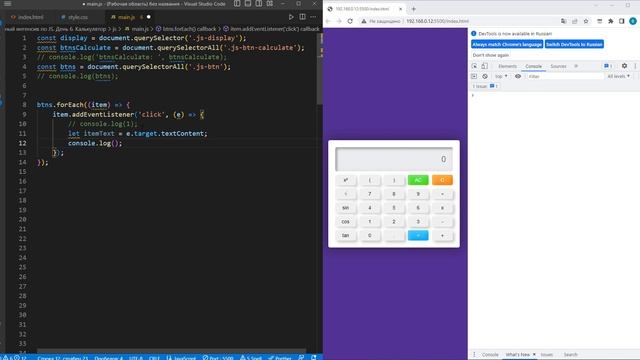This screenshot has height=360, width=640.
Task: Toggle panel layout icon in VS Code
Action: (248, 4)
